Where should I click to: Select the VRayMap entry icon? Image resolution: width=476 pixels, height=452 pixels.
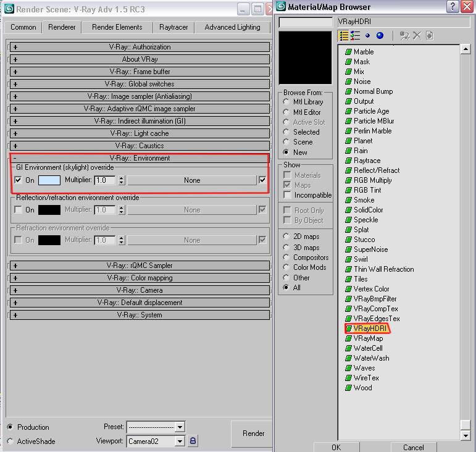click(x=349, y=338)
